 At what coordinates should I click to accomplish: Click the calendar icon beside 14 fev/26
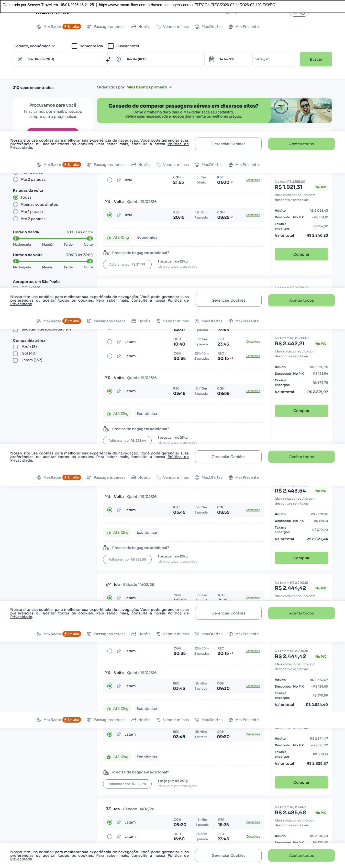[x=212, y=59]
